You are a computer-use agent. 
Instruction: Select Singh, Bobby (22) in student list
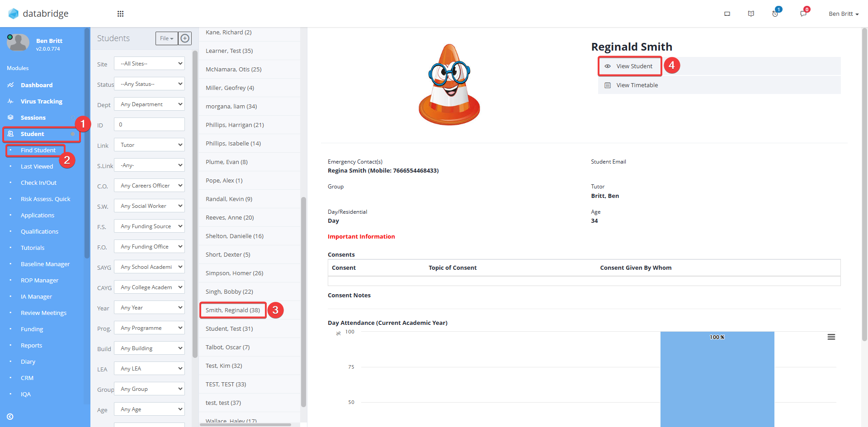(x=250, y=291)
